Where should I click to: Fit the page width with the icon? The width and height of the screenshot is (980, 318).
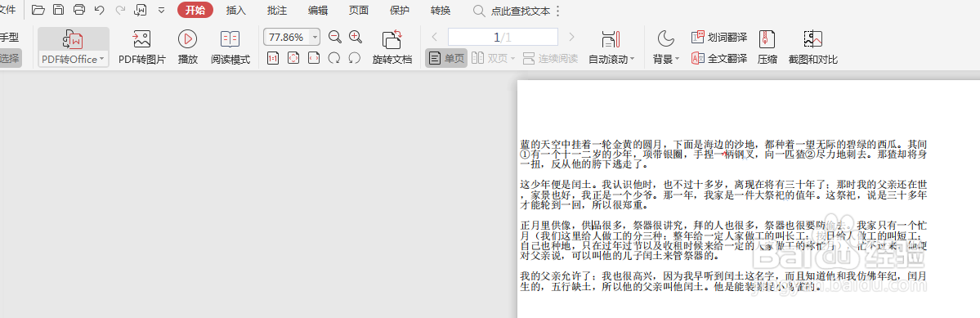[315, 58]
